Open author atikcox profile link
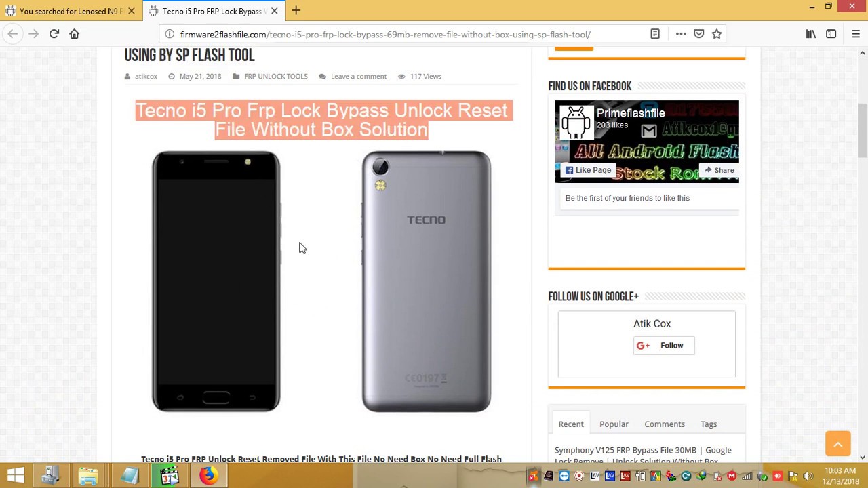 [146, 76]
